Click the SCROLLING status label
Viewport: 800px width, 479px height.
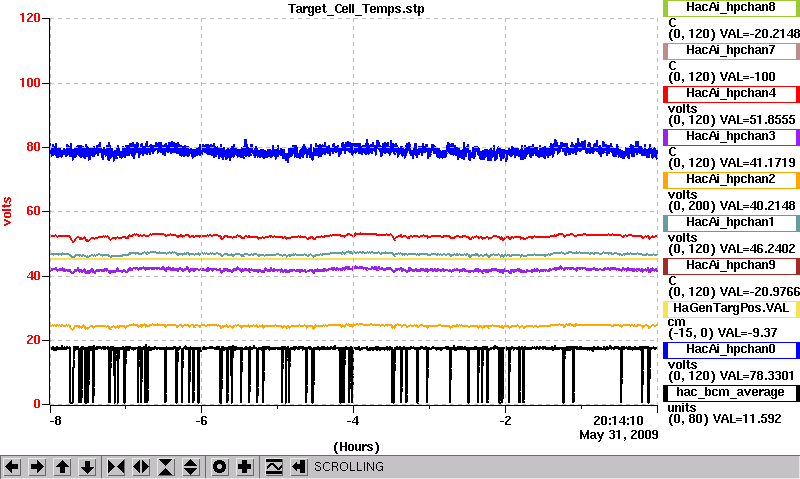click(348, 467)
